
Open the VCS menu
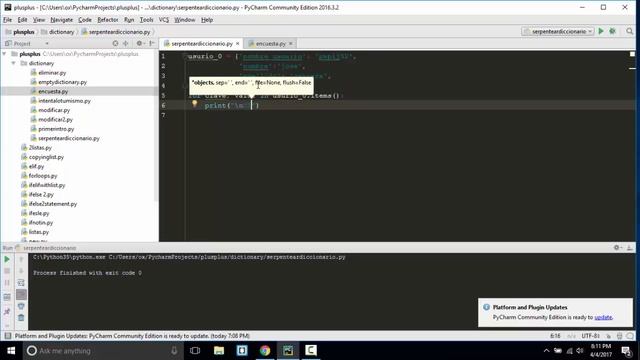164,20
